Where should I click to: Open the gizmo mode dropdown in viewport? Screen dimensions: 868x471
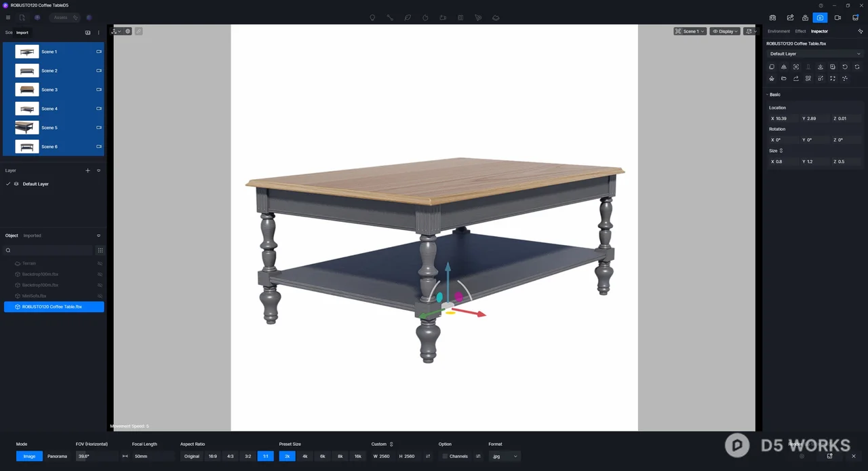point(116,31)
